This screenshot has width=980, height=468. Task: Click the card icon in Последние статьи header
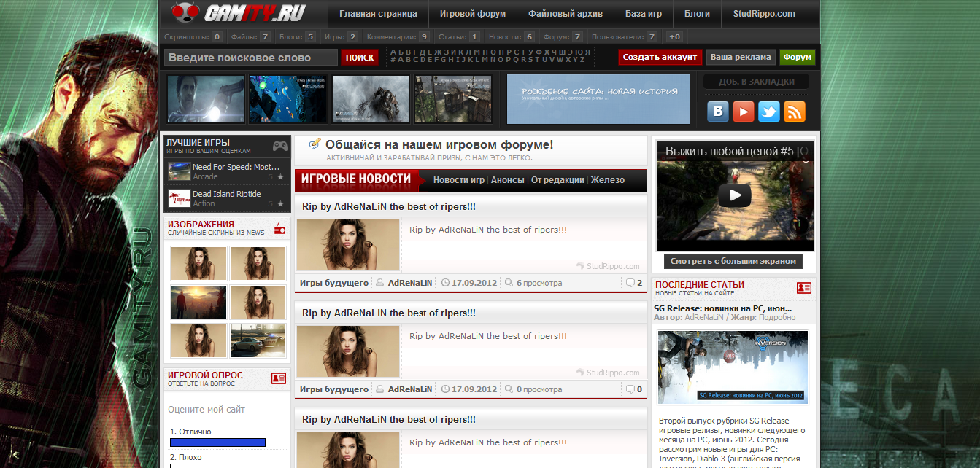tap(804, 288)
